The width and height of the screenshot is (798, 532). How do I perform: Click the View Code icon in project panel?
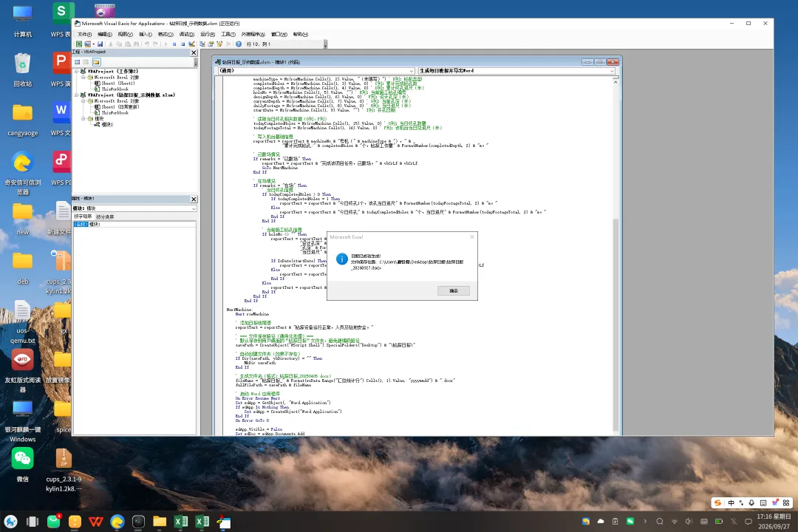[77, 62]
